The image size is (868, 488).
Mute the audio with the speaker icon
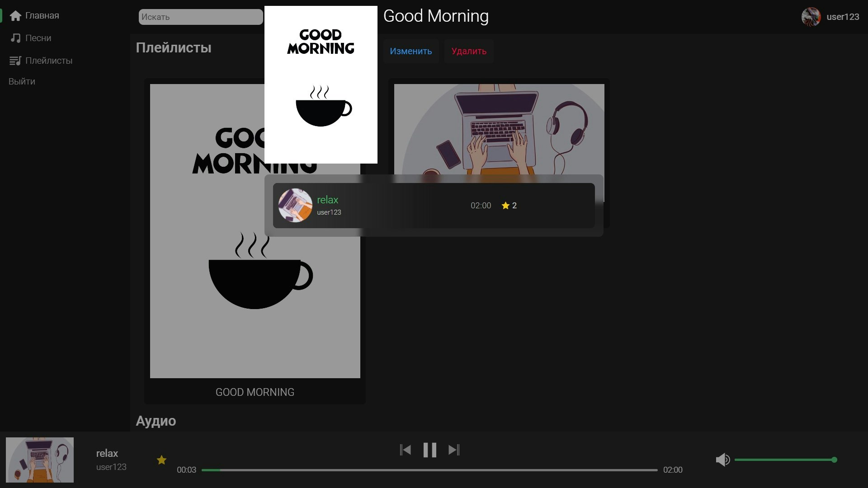click(722, 460)
